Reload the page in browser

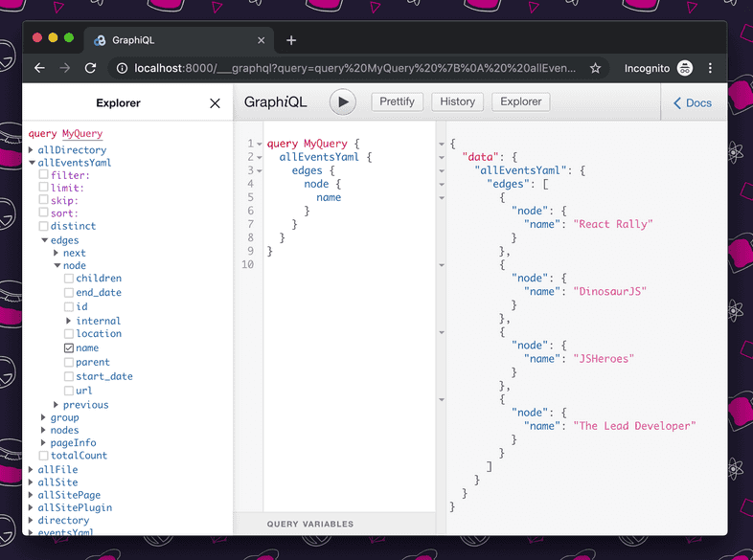pos(90,68)
